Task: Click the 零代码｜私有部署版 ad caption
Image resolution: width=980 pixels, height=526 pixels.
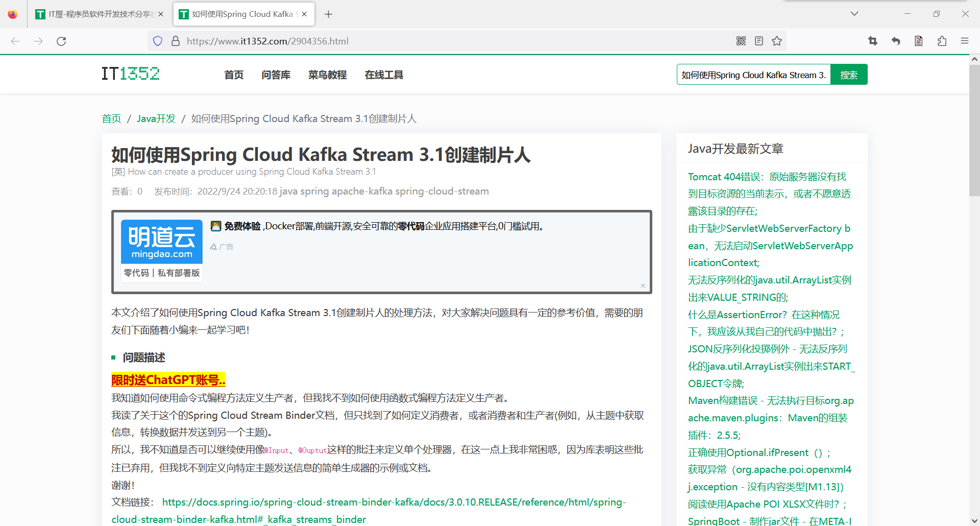Action: 162,273
